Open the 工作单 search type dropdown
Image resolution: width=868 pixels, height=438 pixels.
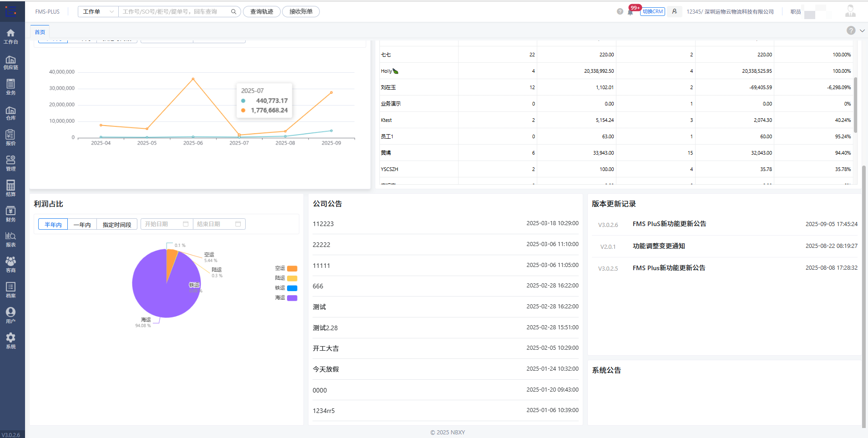(x=98, y=11)
